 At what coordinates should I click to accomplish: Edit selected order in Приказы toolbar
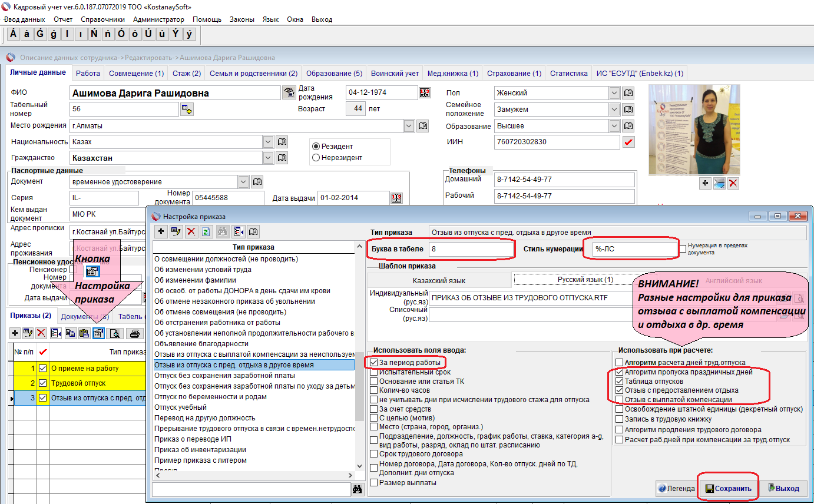28,333
